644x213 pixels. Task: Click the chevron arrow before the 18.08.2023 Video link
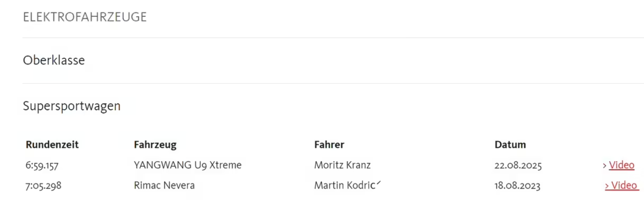click(607, 186)
